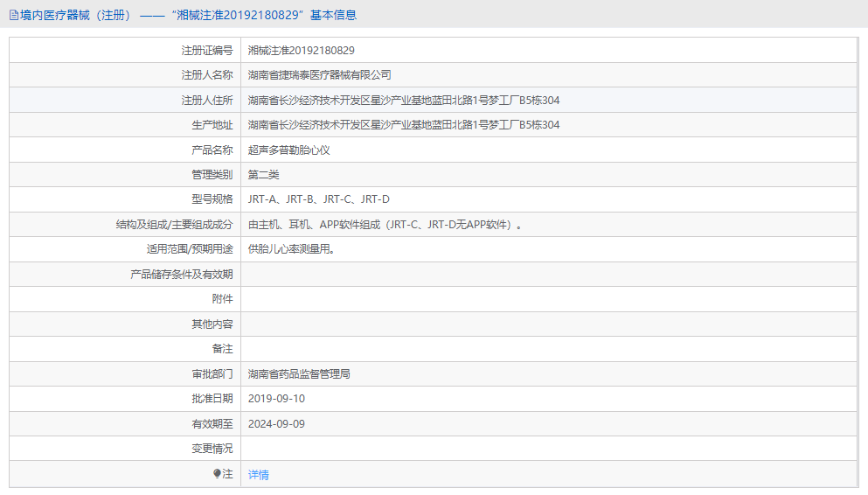Click the document icon in the page header
Image resolution: width=868 pixels, height=495 pixels.
pos(14,16)
